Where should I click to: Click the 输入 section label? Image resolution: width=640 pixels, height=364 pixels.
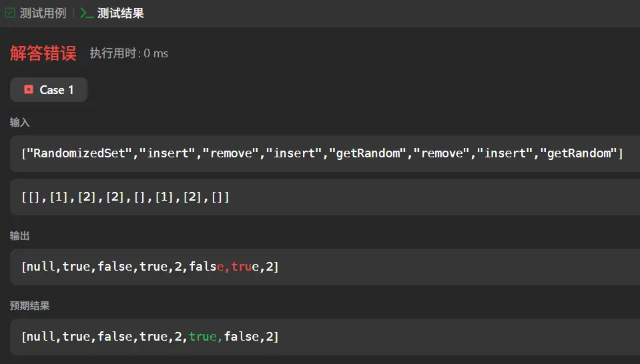click(x=19, y=123)
